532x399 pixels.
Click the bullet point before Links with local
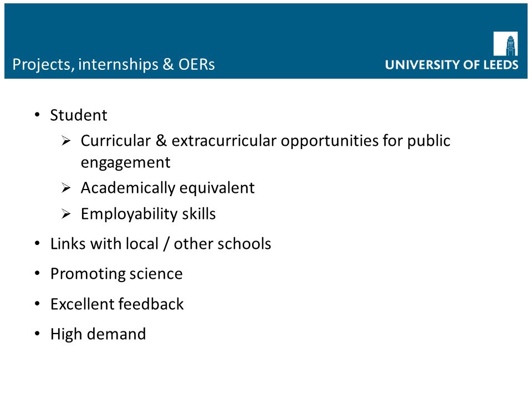click(37, 243)
